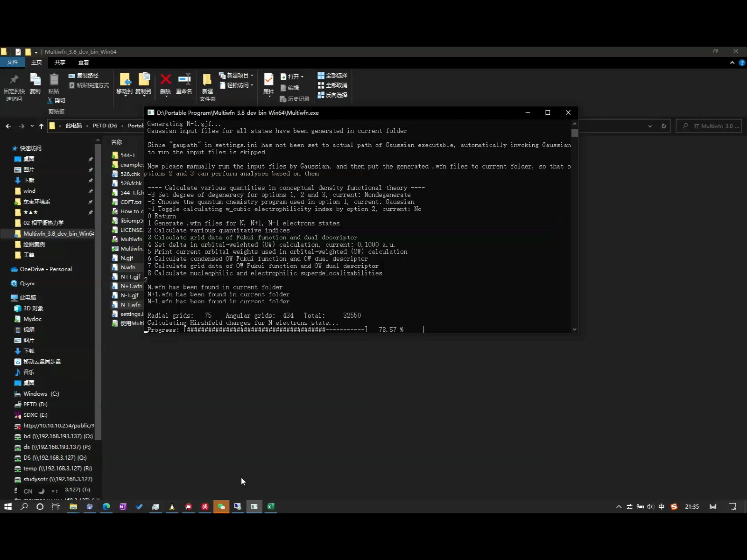Viewport: 747px width, 560px height.
Task: Click History (历史记录) in ribbon
Action: pyautogui.click(x=295, y=99)
